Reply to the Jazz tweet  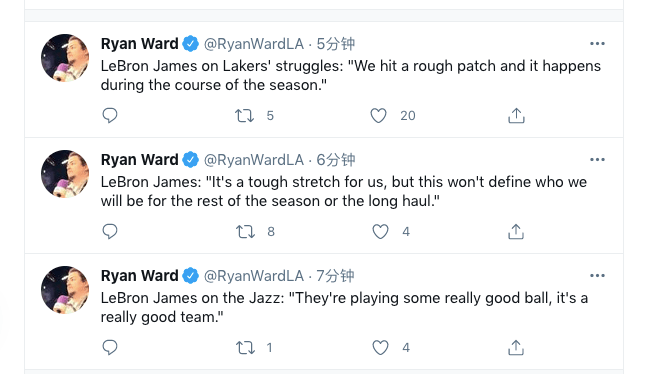[110, 347]
